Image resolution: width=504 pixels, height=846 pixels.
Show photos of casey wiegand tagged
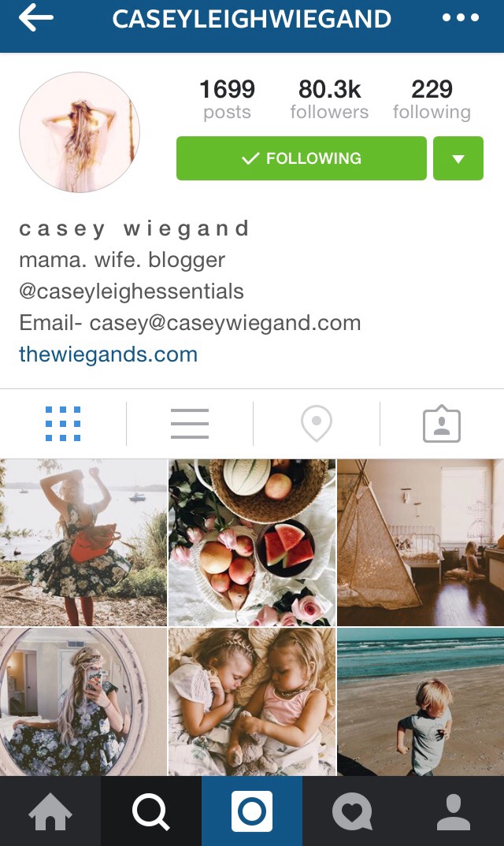click(442, 424)
